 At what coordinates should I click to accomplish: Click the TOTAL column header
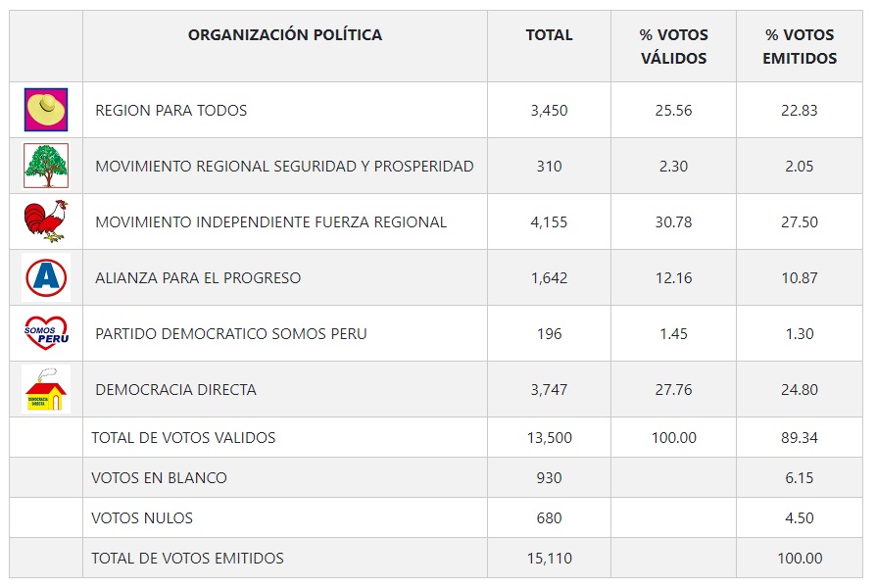click(x=549, y=35)
